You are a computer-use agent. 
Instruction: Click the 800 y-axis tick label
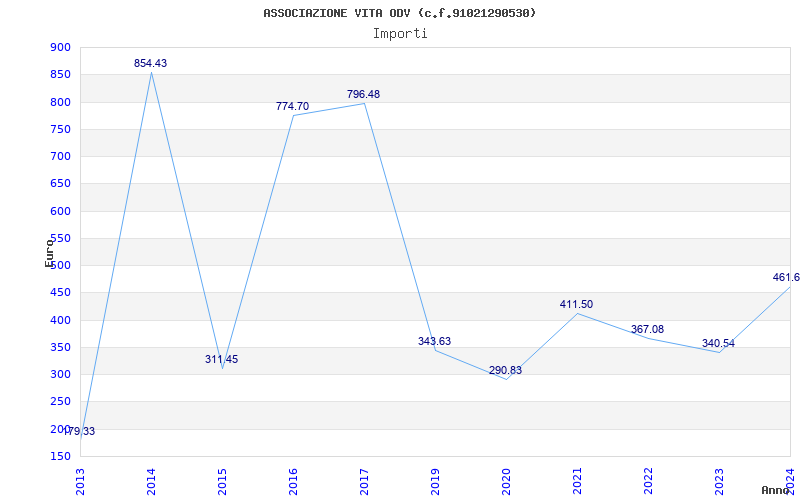[60, 102]
